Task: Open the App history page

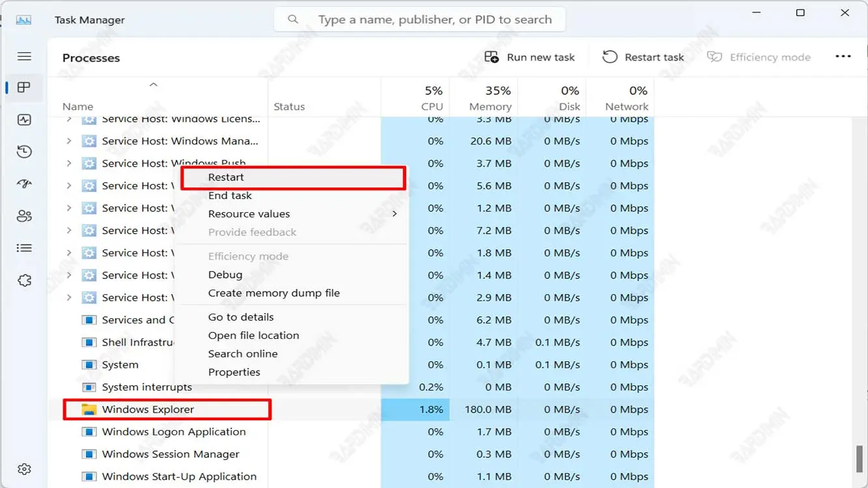Action: point(24,152)
